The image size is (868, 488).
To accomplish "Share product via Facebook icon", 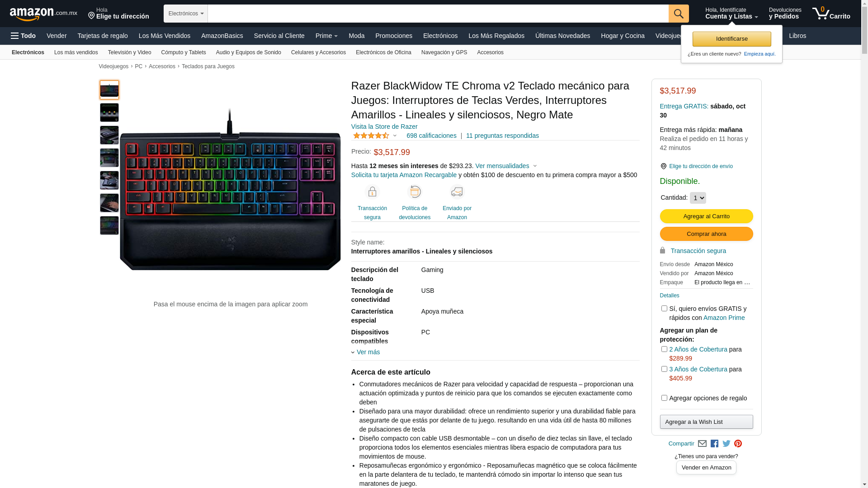I will pyautogui.click(x=714, y=444).
